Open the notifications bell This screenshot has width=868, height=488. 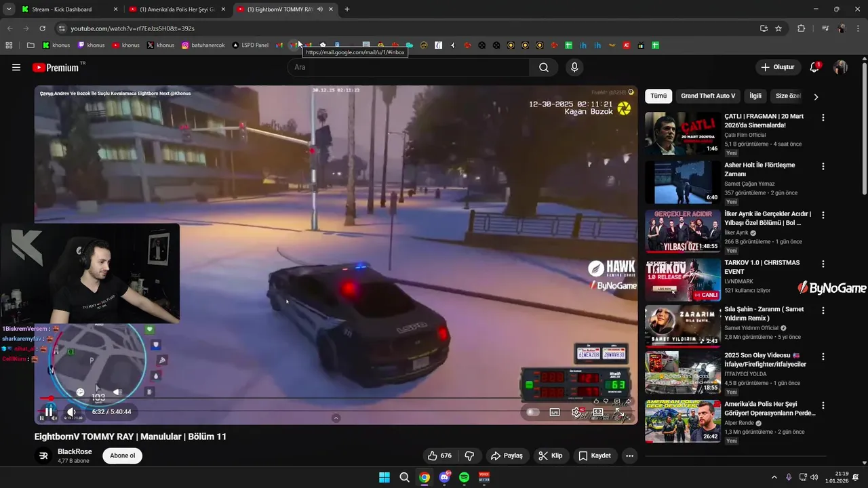815,67
